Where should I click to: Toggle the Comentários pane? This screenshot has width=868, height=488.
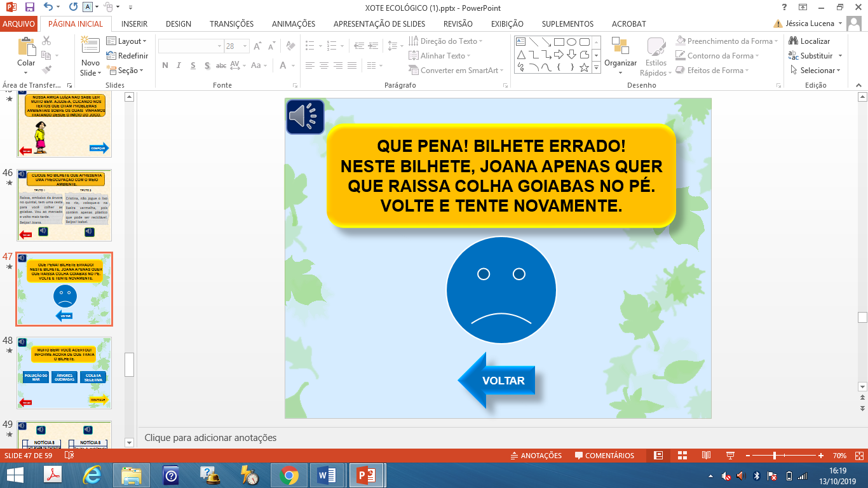(604, 456)
